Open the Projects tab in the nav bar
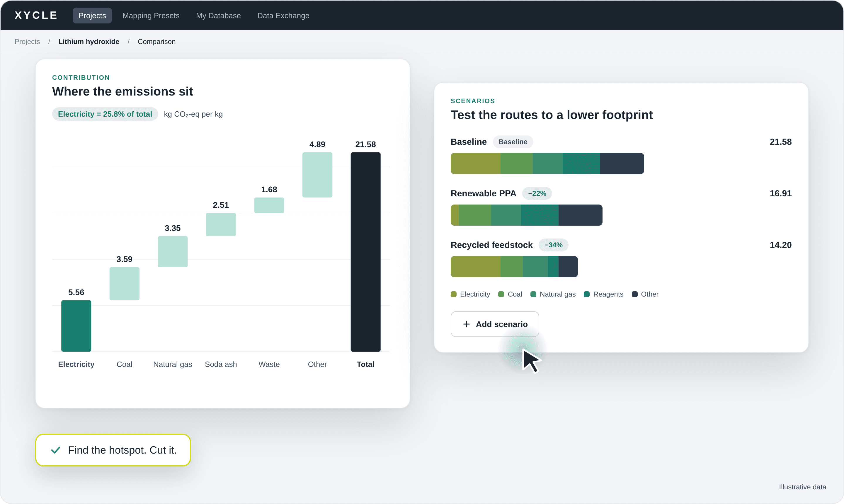 click(92, 16)
